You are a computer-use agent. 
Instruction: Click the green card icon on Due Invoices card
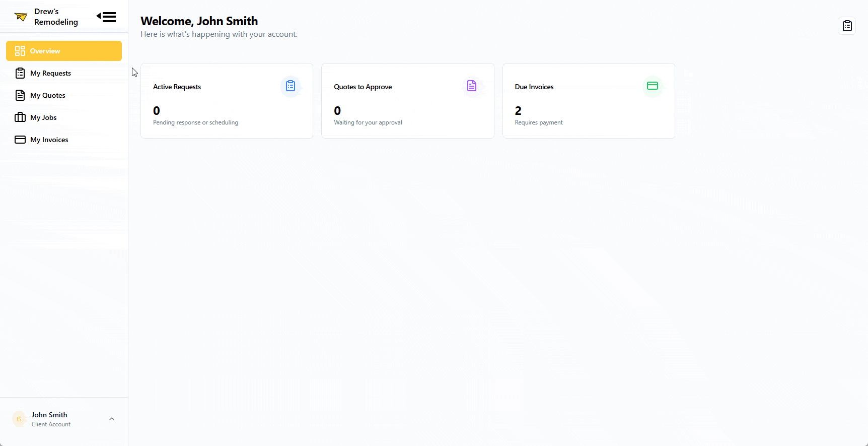(653, 86)
